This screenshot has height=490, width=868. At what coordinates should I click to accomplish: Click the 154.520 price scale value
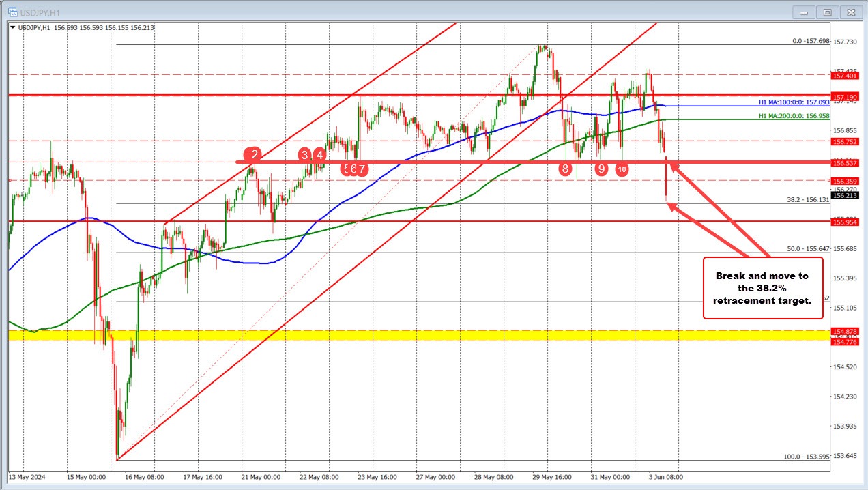tap(846, 366)
